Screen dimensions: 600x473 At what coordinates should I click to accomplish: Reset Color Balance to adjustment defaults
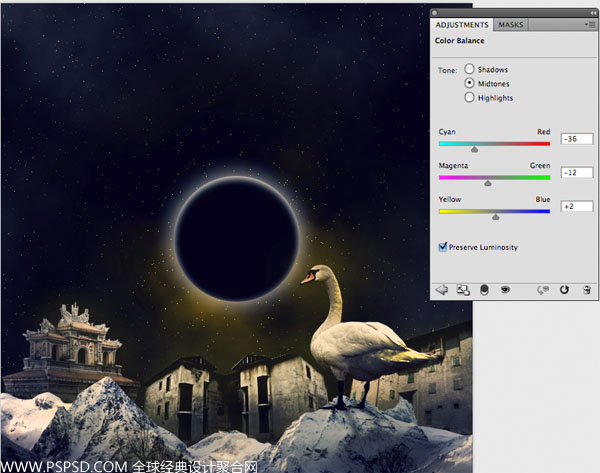(564, 290)
